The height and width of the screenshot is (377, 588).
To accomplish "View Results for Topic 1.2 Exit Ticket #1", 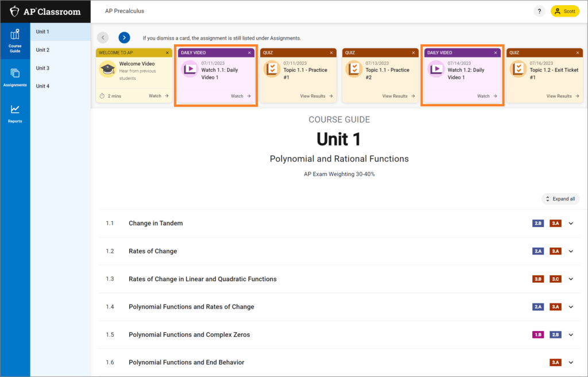I will tap(563, 96).
